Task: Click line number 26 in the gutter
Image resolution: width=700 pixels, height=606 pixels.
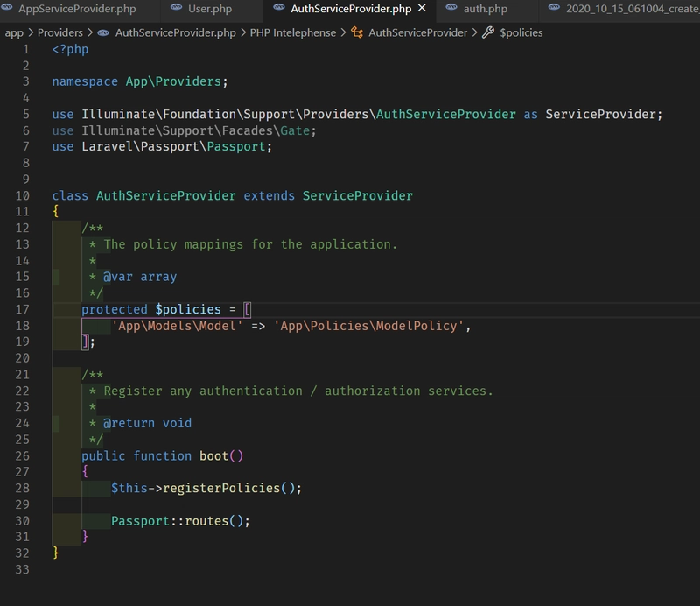Action: [x=23, y=456]
